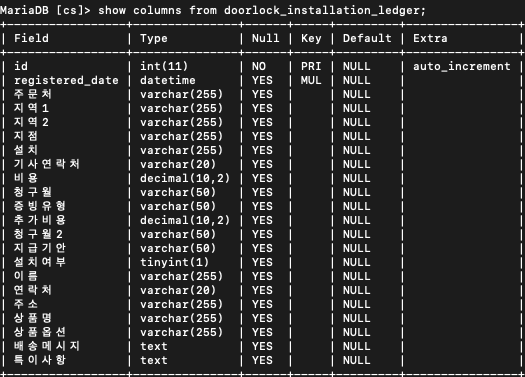Click the Key column header

(x=311, y=38)
